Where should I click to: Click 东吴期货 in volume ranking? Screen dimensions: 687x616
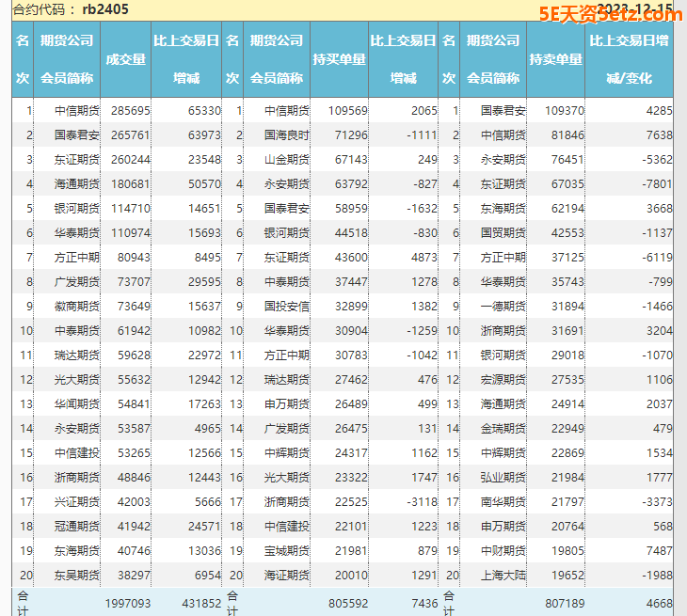coord(77,576)
